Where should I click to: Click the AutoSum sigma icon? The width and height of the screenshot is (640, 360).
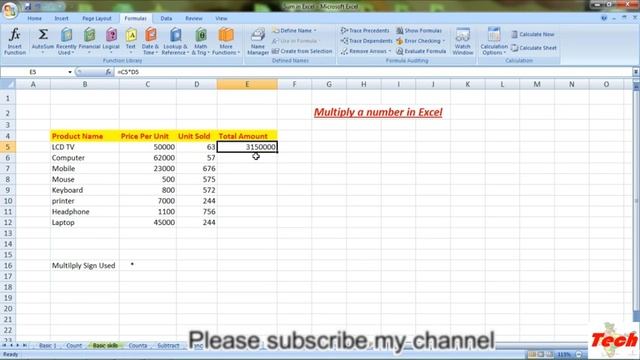click(x=43, y=35)
